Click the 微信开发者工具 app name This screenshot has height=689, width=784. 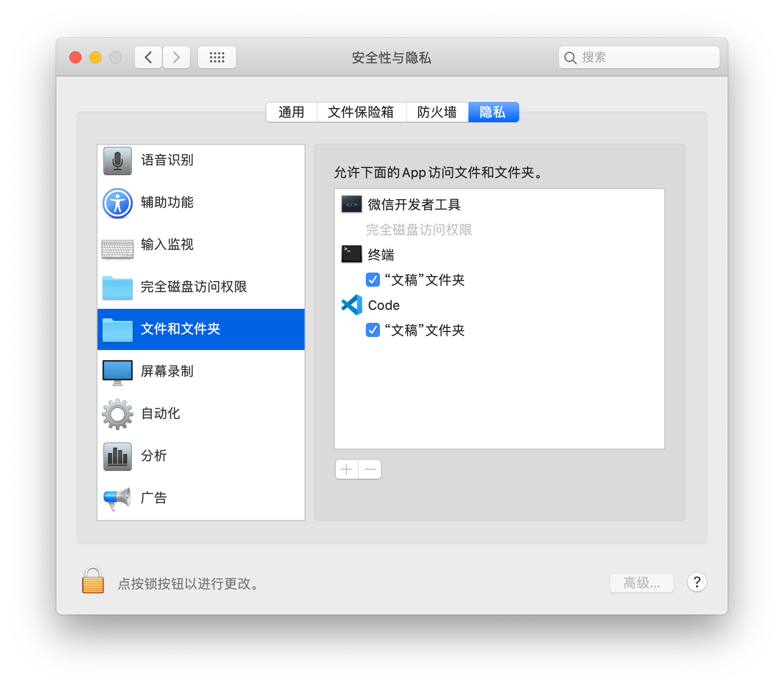click(x=414, y=205)
